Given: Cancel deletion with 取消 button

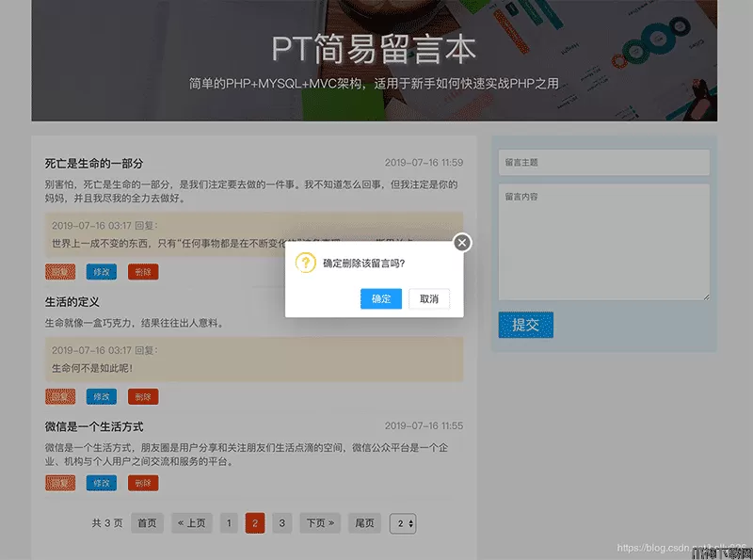Looking at the screenshot, I should click(x=429, y=298).
